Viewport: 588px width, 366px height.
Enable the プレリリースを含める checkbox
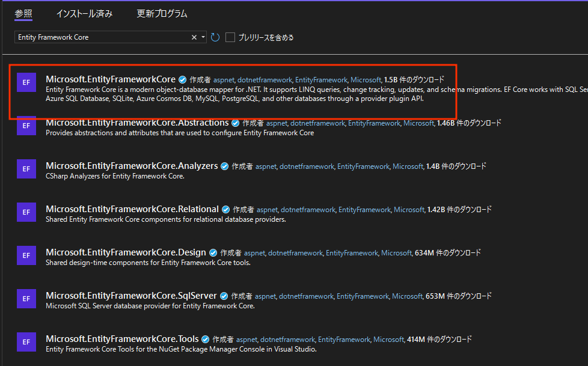(x=230, y=37)
